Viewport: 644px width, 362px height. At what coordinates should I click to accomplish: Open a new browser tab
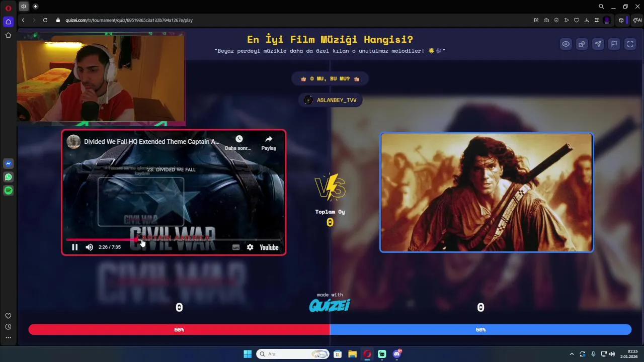click(x=35, y=7)
